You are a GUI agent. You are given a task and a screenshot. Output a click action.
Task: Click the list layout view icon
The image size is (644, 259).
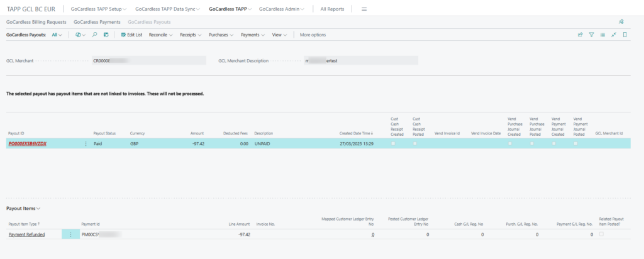602,35
